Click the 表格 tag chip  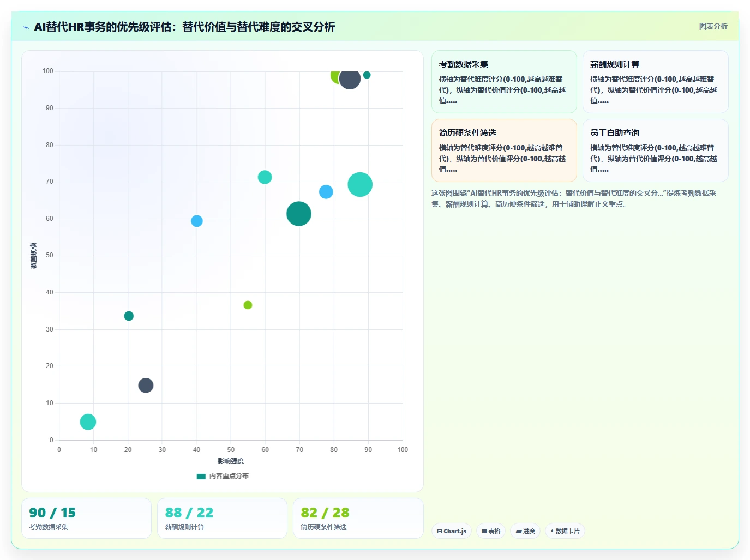491,531
